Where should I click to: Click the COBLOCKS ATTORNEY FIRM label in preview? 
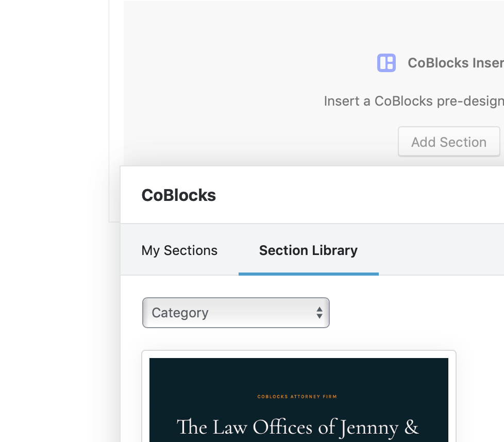pos(297,397)
